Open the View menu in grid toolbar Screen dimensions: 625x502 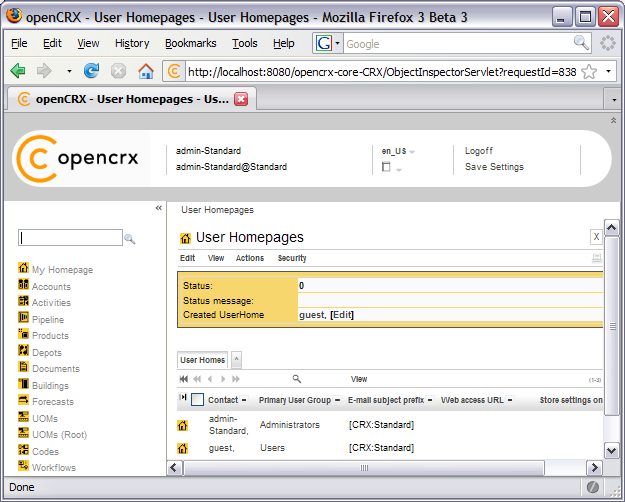(x=359, y=379)
